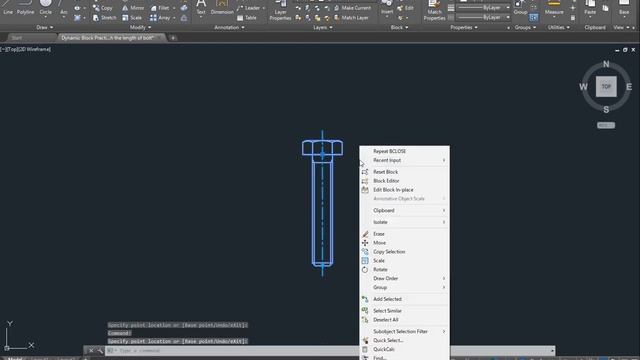Select the Dimension tool
The height and width of the screenshot is (360, 640).
click(x=222, y=8)
